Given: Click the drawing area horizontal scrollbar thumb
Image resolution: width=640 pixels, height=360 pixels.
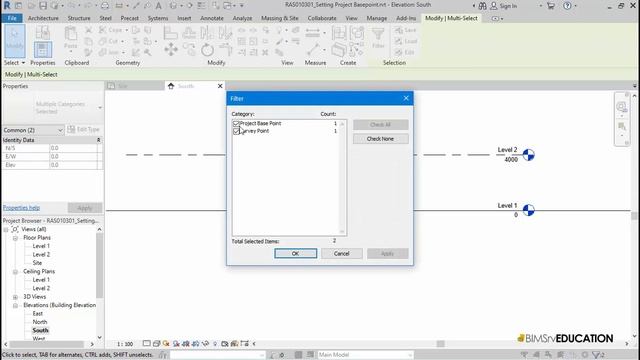Looking at the screenshot, I should 440,344.
